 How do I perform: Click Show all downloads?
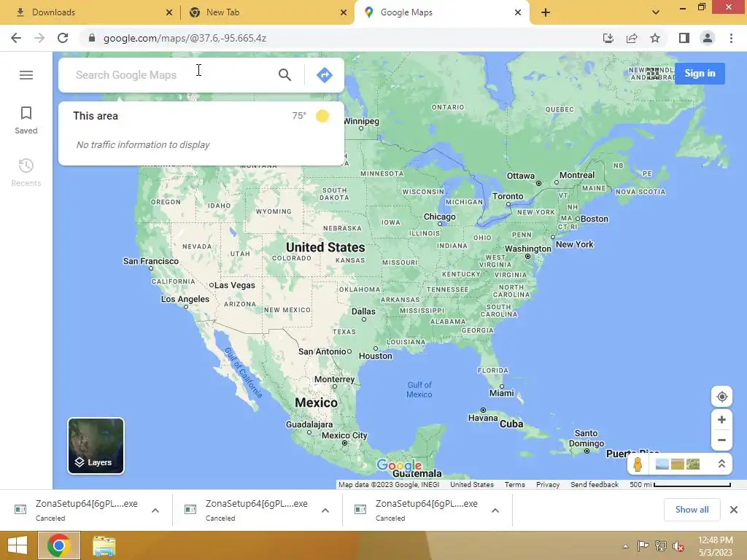coord(692,510)
